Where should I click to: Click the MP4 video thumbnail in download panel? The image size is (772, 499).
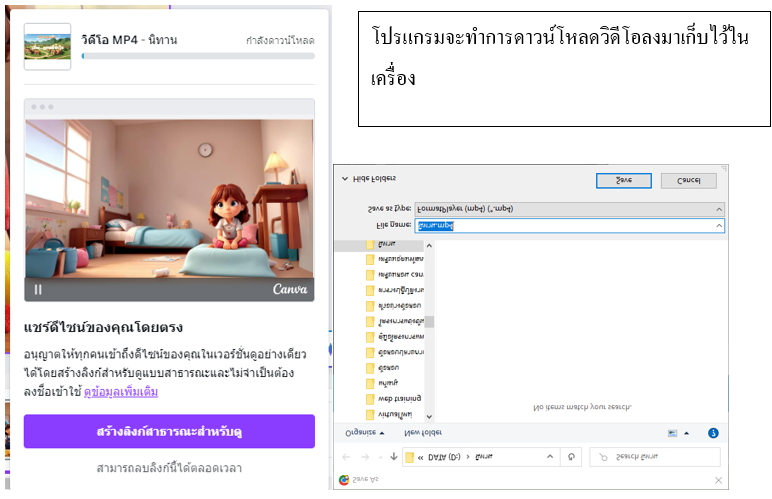click(47, 46)
